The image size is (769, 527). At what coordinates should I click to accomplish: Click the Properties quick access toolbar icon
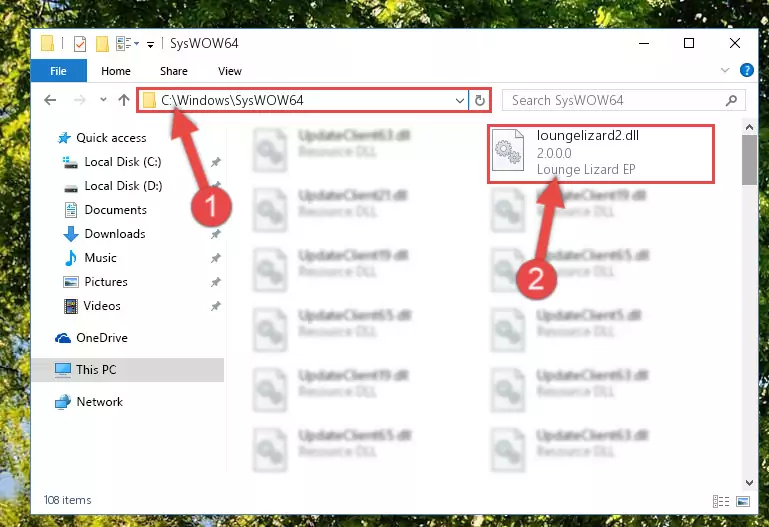click(x=79, y=44)
